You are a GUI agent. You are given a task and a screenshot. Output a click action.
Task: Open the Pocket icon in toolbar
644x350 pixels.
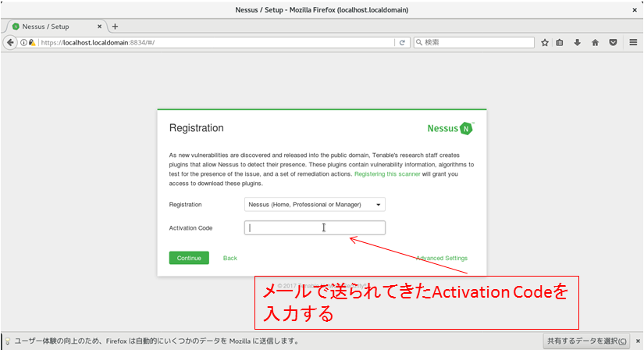tap(614, 42)
